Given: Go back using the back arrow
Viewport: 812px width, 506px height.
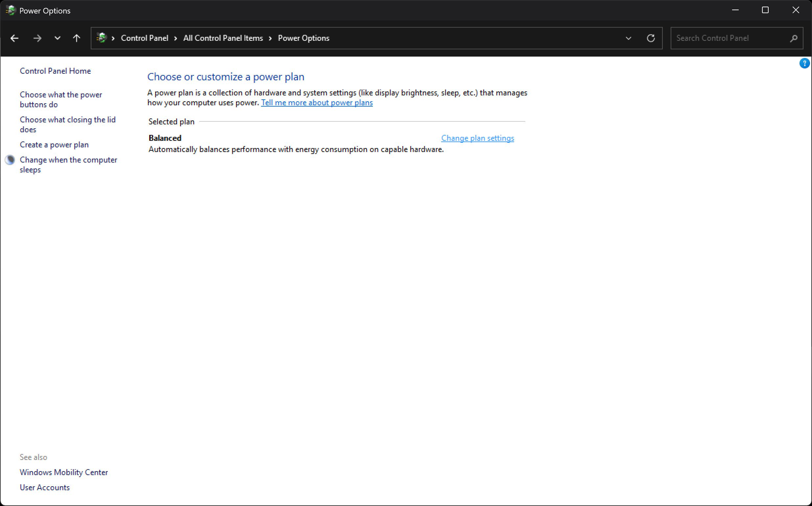Looking at the screenshot, I should click(14, 38).
